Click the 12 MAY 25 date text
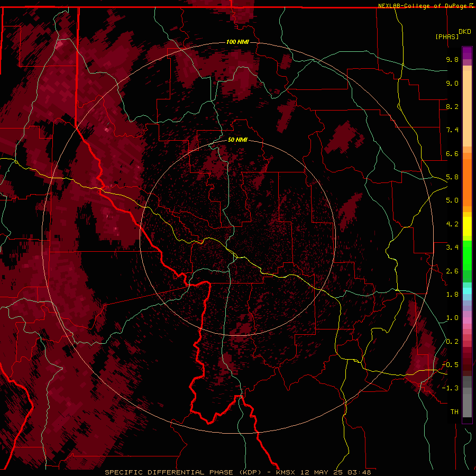The height and width of the screenshot is (476, 476). coord(323,472)
